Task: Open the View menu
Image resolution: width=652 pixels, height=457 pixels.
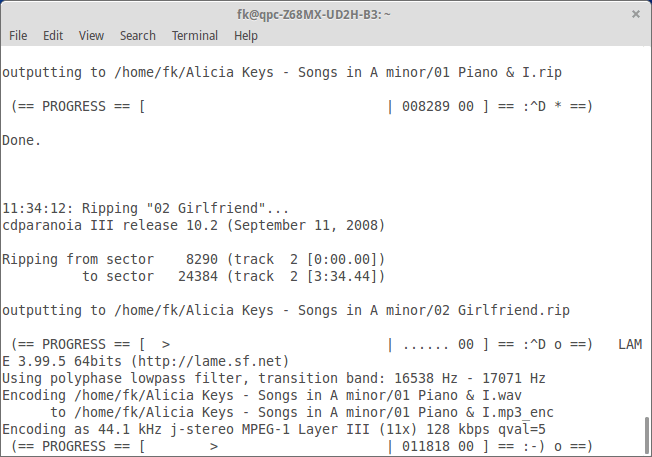Action: (x=91, y=35)
